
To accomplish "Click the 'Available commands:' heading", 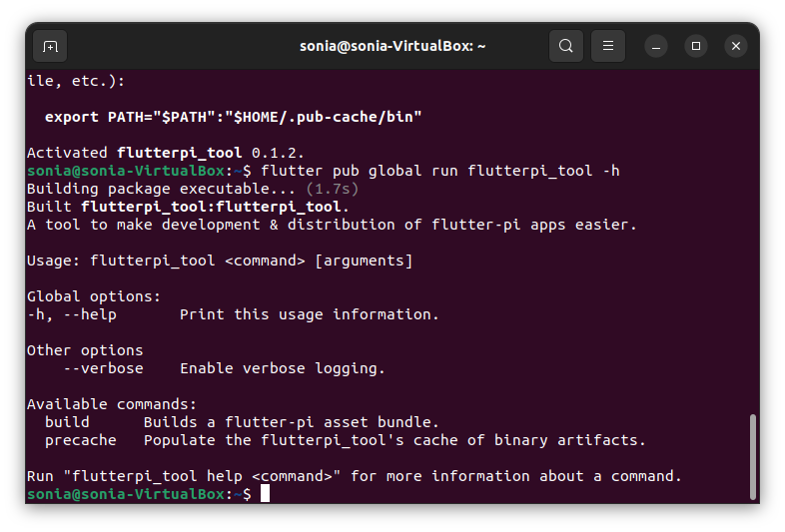I will pos(112,404).
